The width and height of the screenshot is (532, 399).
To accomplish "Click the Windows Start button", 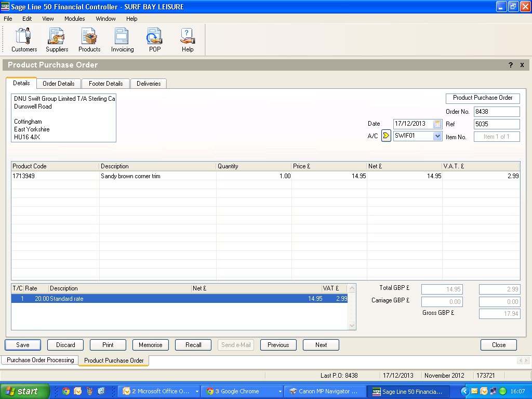I will pyautogui.click(x=24, y=391).
